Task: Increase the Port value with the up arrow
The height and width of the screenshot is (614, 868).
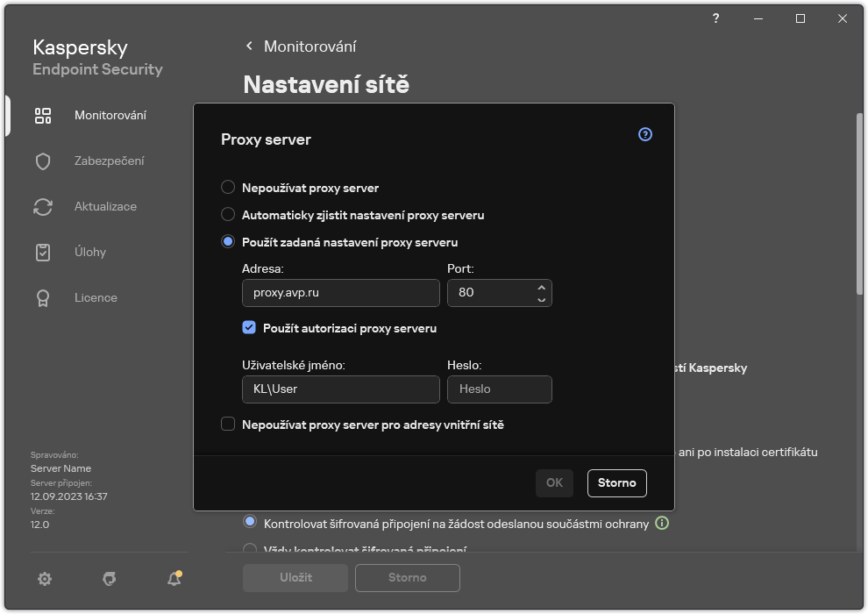Action: 541,287
